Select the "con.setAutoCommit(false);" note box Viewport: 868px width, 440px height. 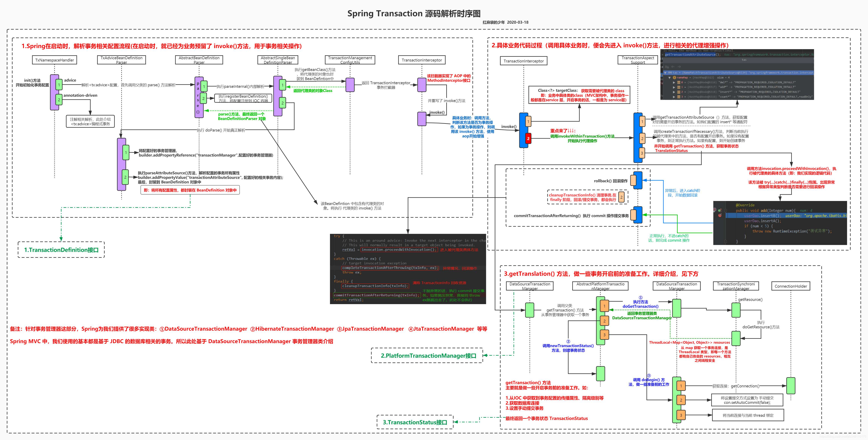(x=747, y=400)
